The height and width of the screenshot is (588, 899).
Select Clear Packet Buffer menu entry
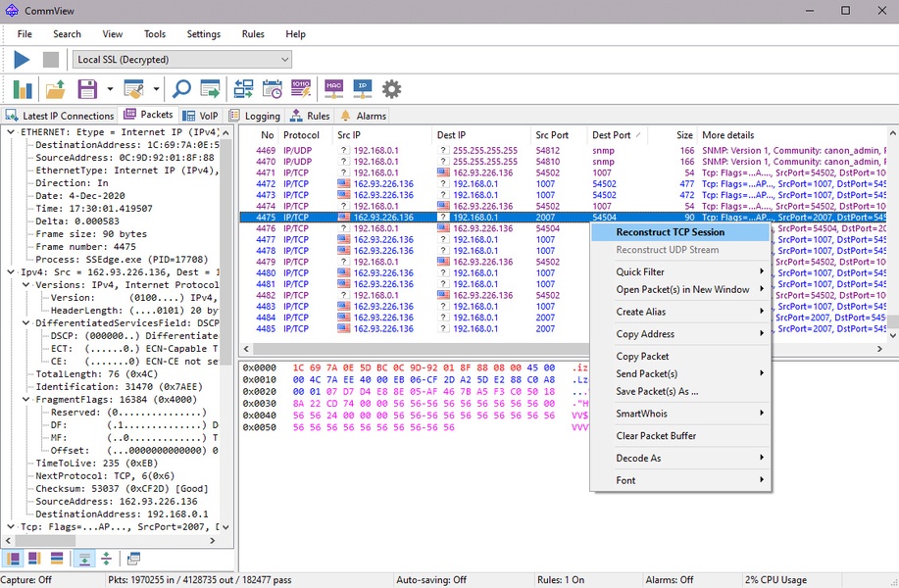(x=656, y=436)
